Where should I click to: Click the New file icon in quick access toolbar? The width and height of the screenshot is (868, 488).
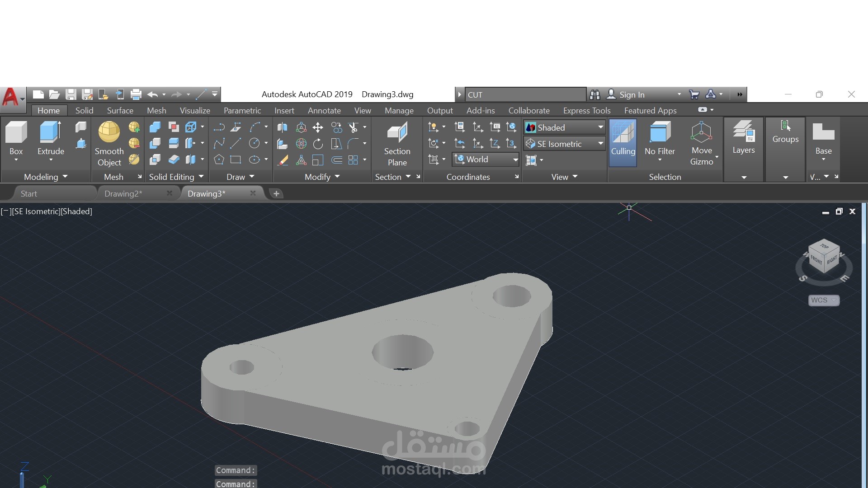click(38, 94)
